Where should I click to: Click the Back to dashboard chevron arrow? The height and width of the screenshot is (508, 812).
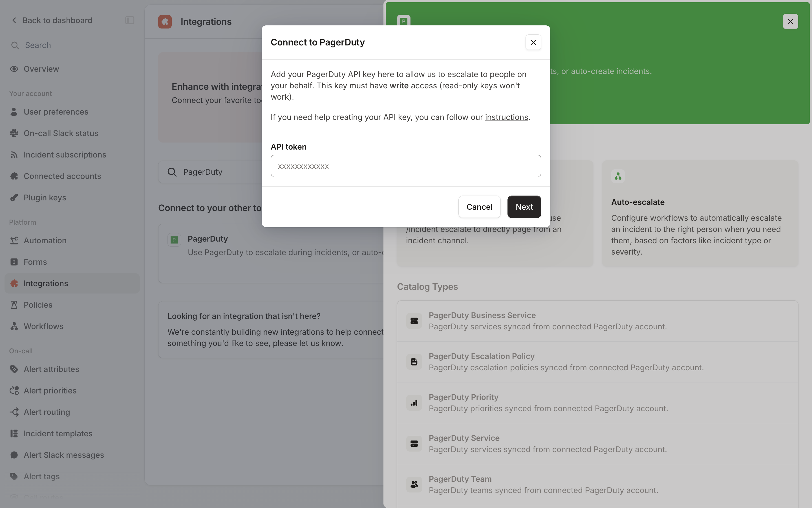point(14,21)
